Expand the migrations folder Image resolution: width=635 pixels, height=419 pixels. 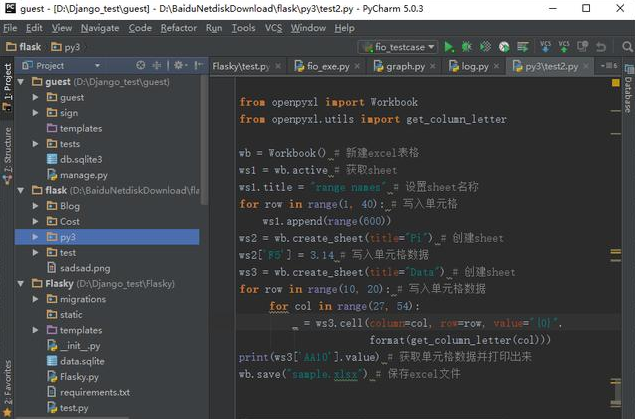36,299
